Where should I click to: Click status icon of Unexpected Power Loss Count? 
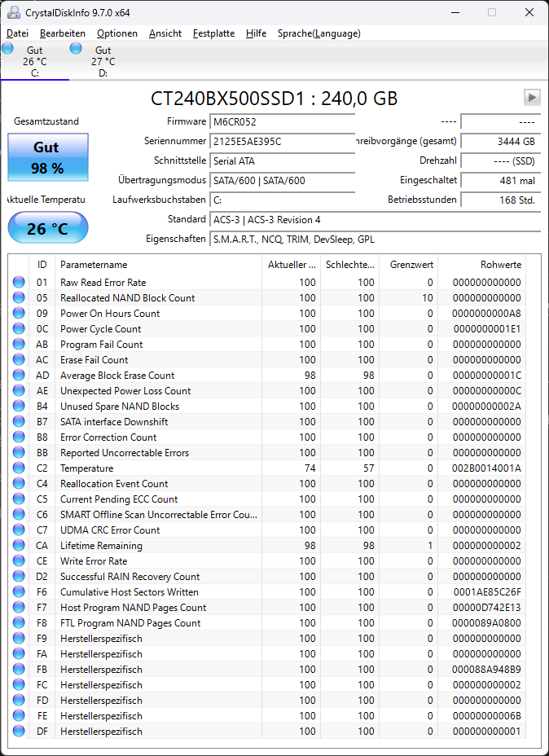pyautogui.click(x=19, y=390)
